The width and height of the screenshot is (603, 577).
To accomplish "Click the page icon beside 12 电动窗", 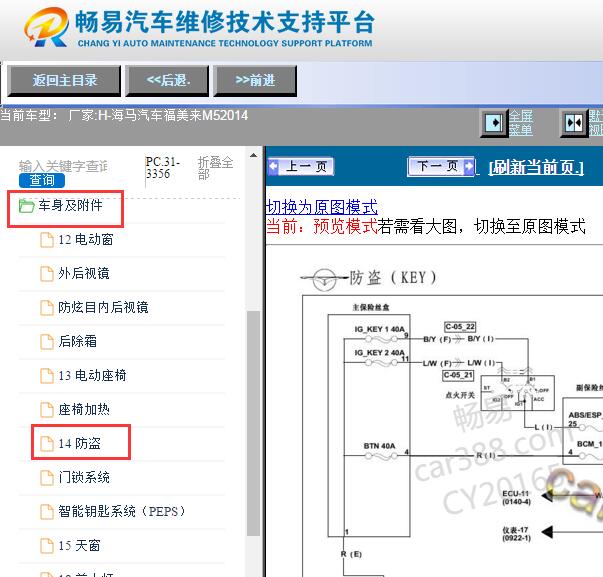I will (x=47, y=240).
